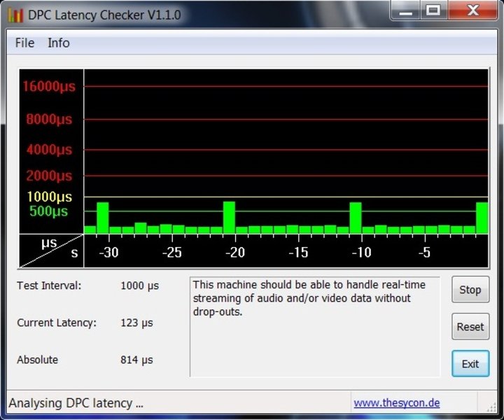Image resolution: width=504 pixels, height=420 pixels.
Task: Click the real-time streaming message text box
Action: 315,326
